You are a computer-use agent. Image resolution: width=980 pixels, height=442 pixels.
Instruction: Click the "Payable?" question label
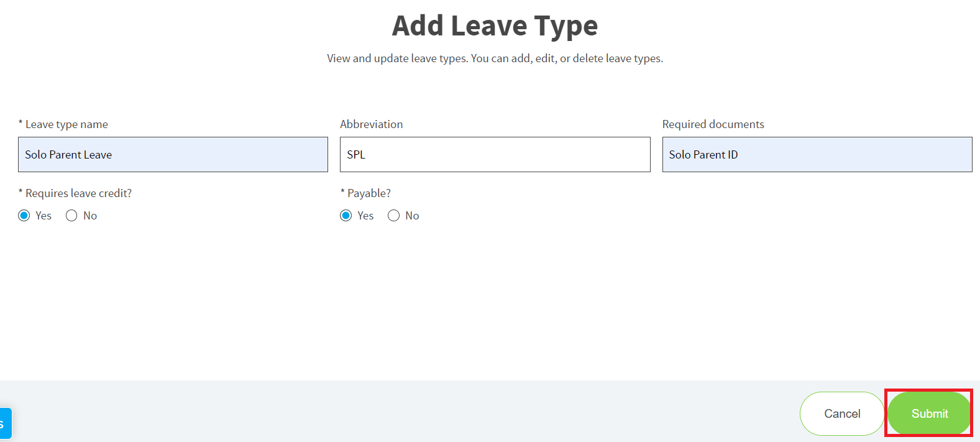(x=369, y=193)
